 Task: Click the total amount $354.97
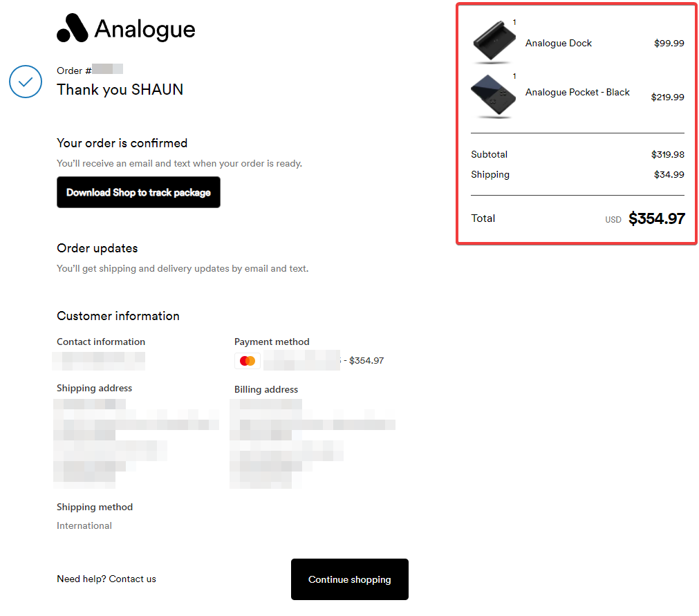pos(657,218)
